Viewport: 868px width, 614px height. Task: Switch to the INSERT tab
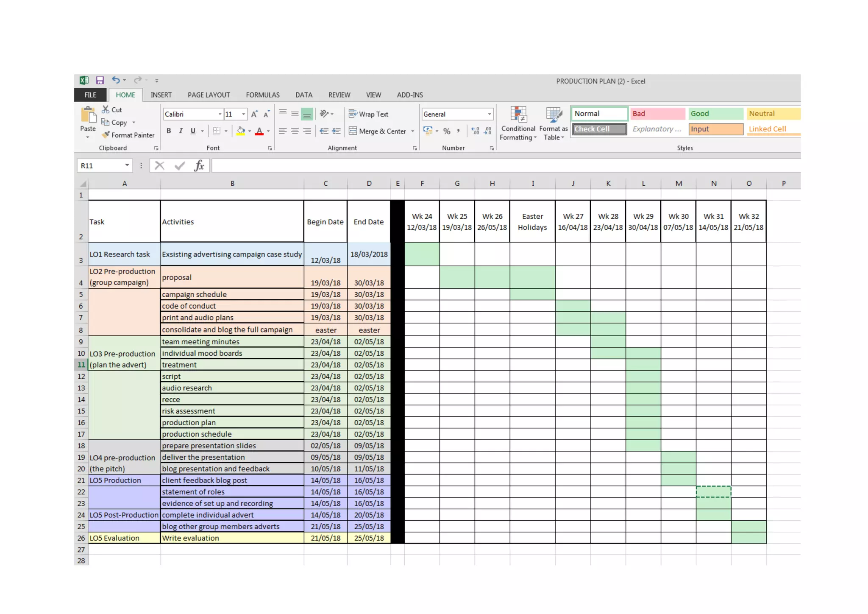(161, 95)
